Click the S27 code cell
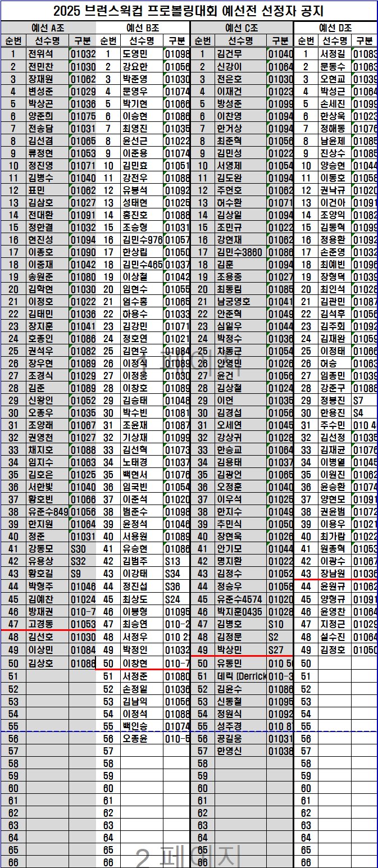378x868 pixels. pos(280,649)
